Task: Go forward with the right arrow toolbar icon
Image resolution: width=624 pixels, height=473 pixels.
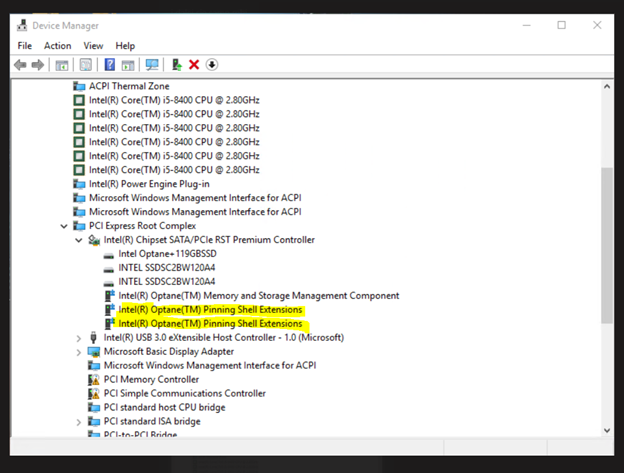Action: point(38,65)
